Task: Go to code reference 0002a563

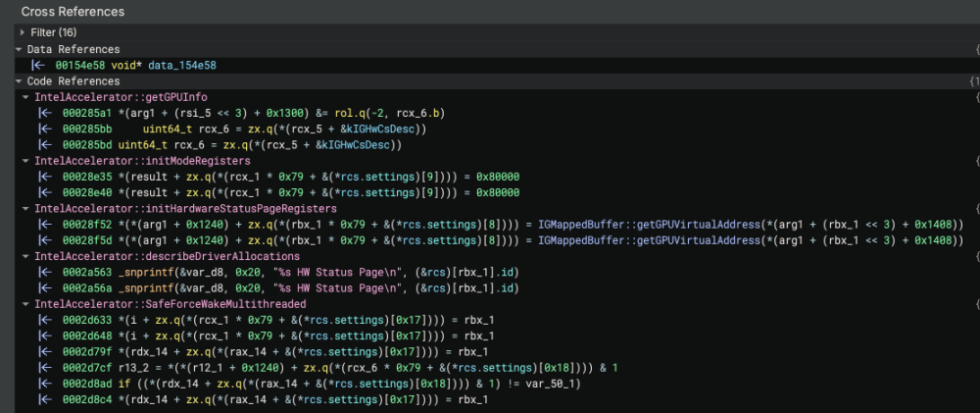Action: click(291, 272)
